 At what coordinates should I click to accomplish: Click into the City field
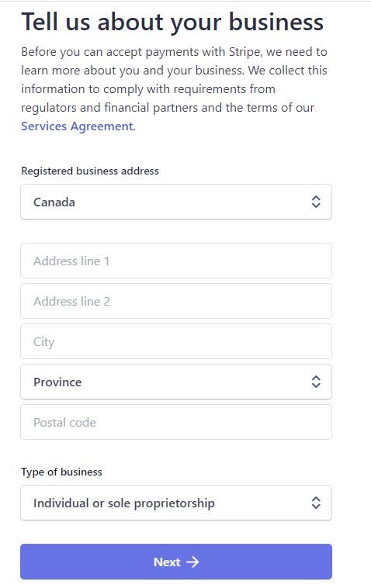[176, 341]
